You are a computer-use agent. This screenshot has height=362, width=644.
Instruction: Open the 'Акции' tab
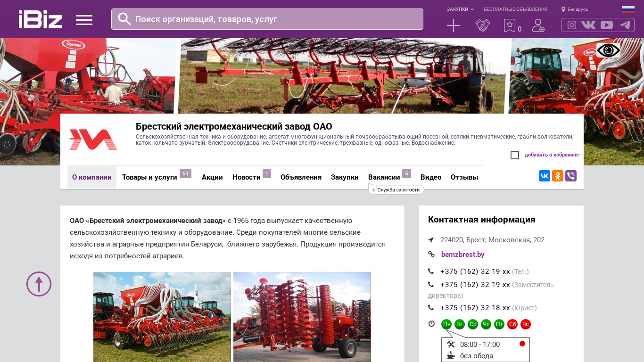click(212, 177)
